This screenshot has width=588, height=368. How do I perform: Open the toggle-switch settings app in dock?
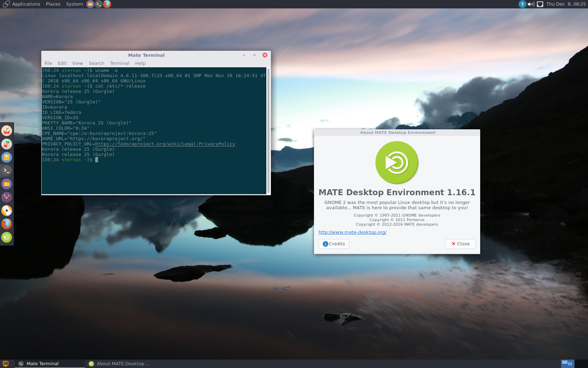click(x=7, y=144)
